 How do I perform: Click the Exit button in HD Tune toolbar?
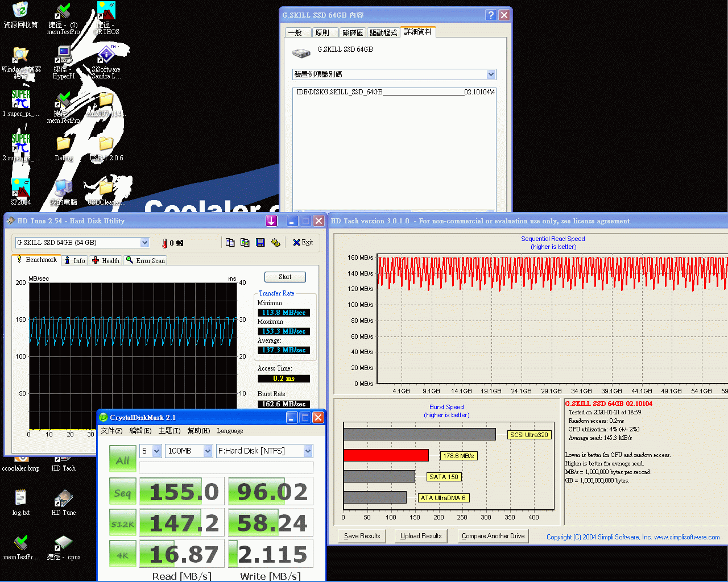click(x=303, y=243)
